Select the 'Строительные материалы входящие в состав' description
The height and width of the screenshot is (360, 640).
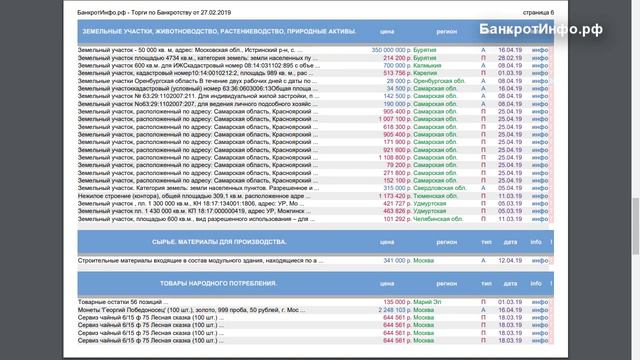coord(200,260)
